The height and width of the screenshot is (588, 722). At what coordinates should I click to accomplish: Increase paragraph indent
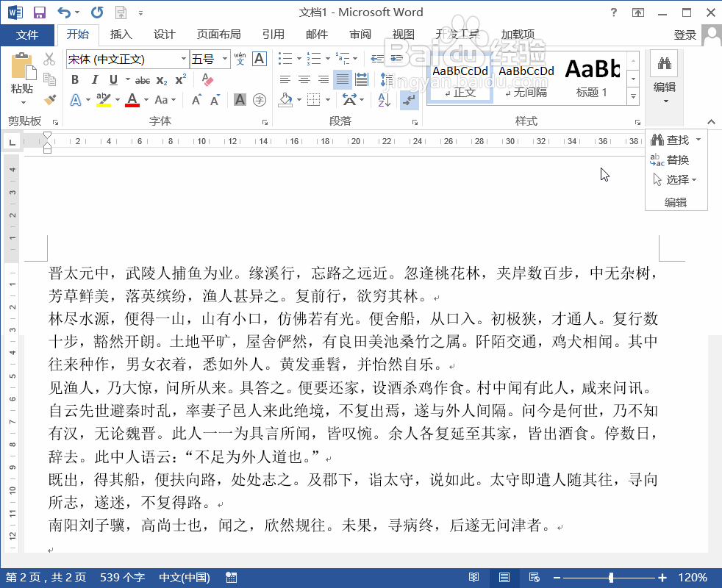tap(396, 59)
